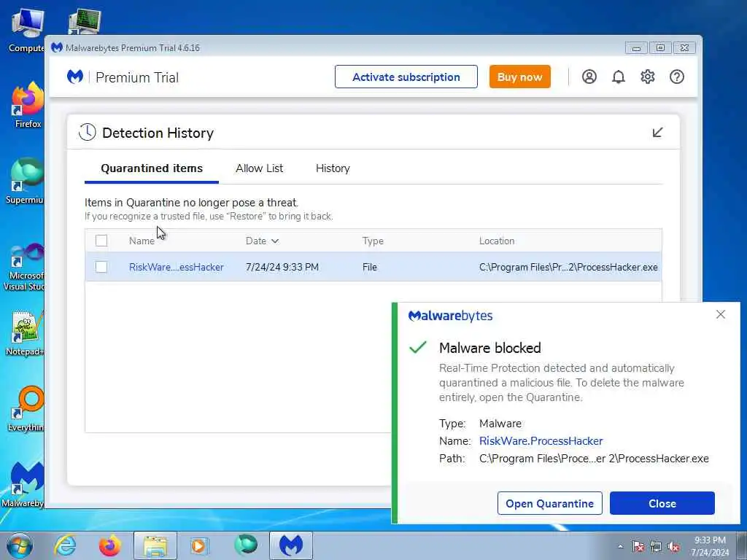Click Action Center flag tray icon
The width and height of the screenshot is (747, 560).
pos(638,547)
